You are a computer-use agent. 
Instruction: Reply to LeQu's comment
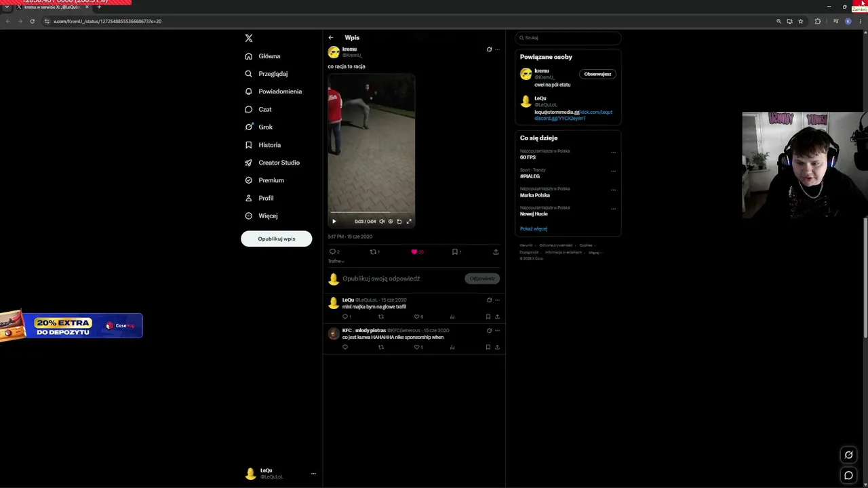(345, 317)
